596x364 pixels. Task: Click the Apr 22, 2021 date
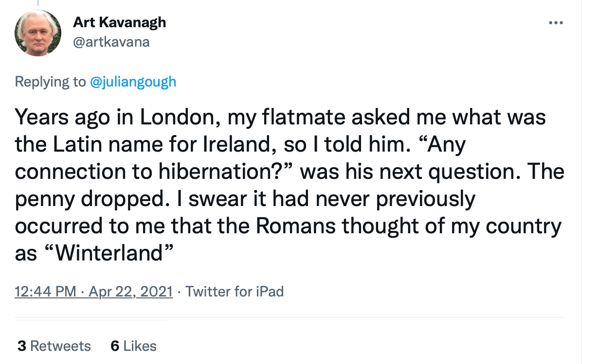point(130,292)
